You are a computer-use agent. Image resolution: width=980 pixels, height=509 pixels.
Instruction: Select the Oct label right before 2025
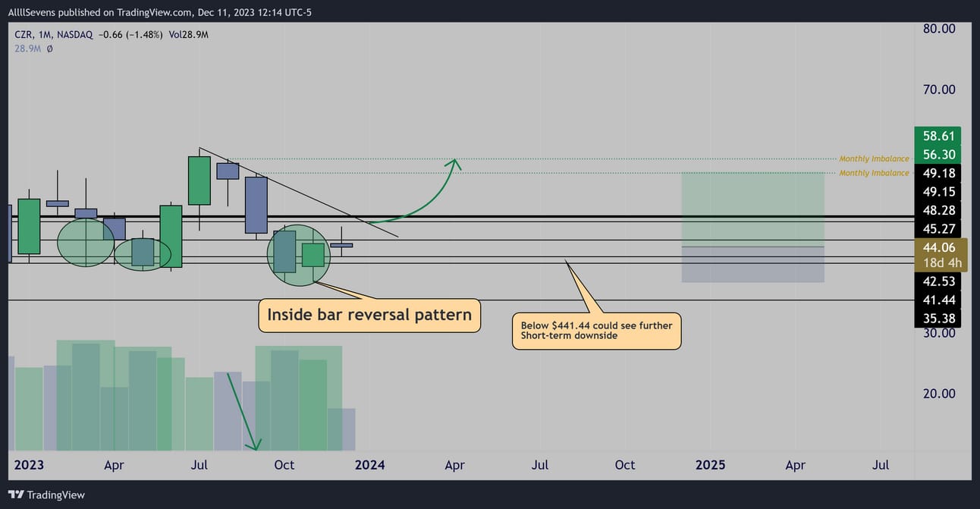tap(625, 464)
